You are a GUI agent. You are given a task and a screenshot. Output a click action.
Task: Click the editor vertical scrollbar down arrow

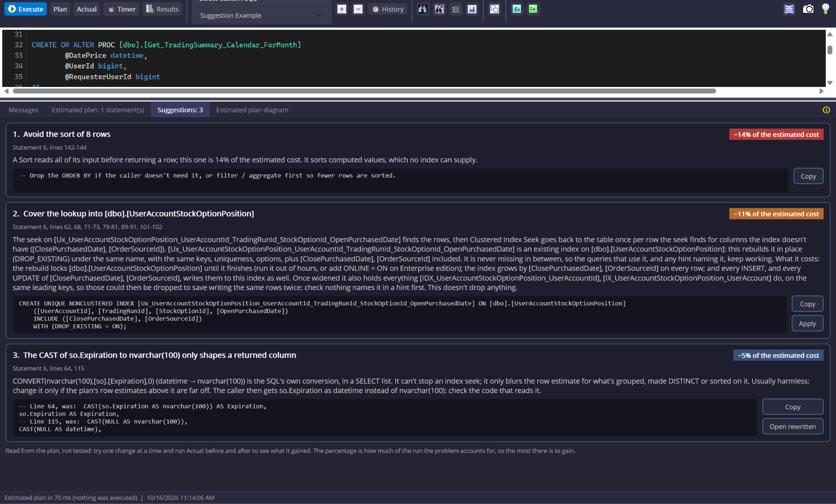click(829, 82)
